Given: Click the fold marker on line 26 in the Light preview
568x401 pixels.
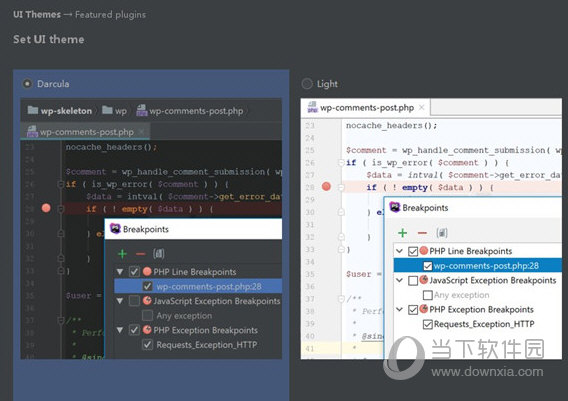Looking at the screenshot, I should coord(341,163).
